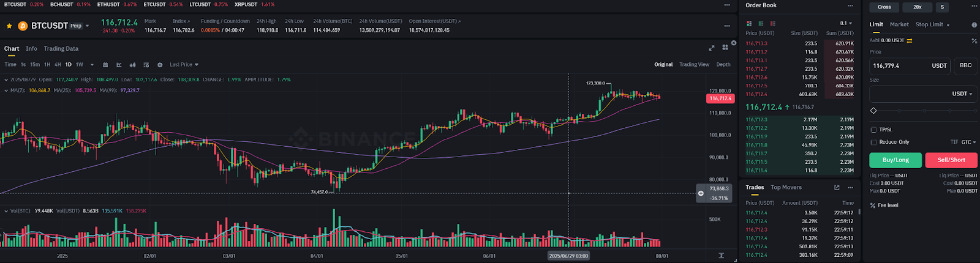Screen dimensions: 980x263
Task: Open the Order Book more options menu
Action: pos(850,6)
